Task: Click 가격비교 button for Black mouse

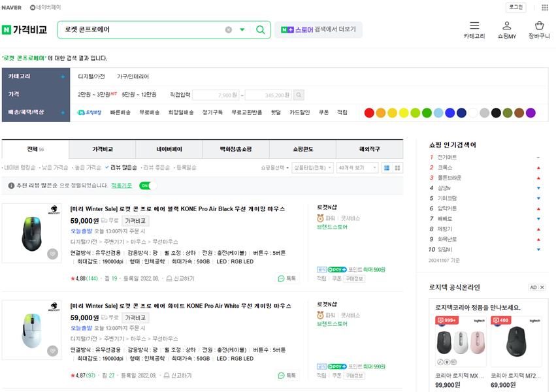Action: click(135, 221)
